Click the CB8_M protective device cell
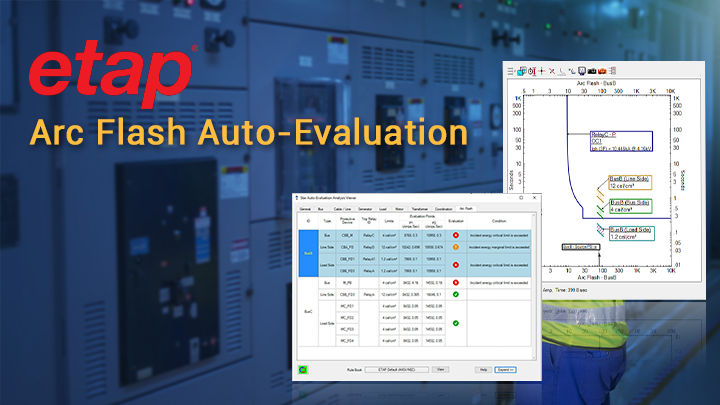720x405 pixels. tap(347, 235)
